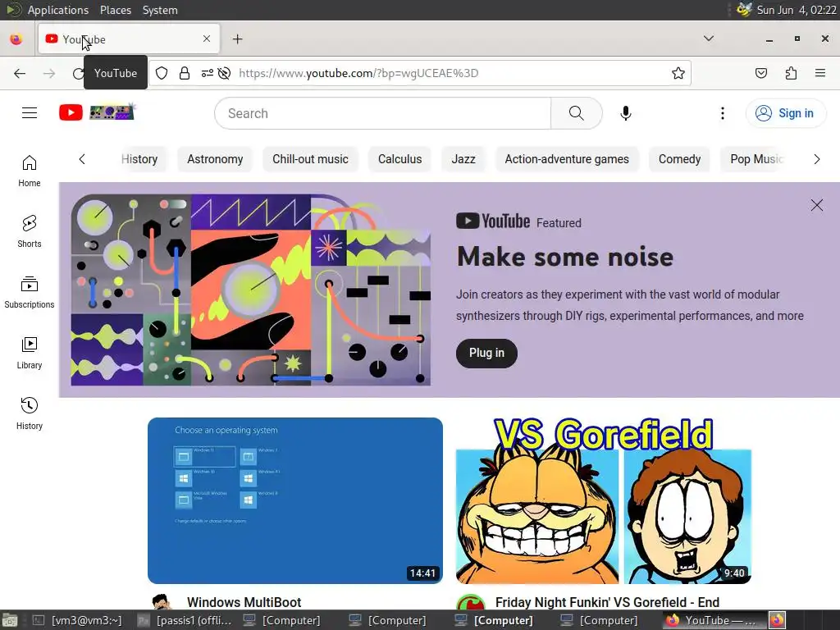Screen dimensions: 840x630
Task: Expand the list all tabs dropdown
Action: (708, 39)
